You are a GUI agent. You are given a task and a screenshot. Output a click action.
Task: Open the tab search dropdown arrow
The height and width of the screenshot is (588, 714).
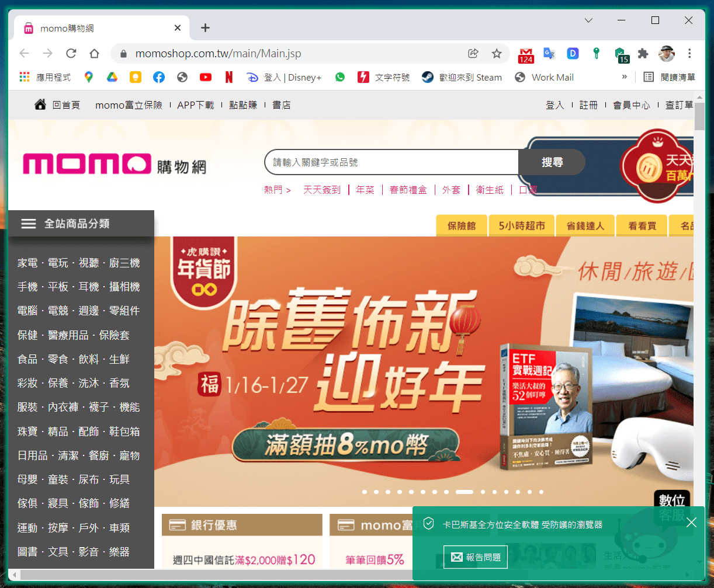point(588,20)
